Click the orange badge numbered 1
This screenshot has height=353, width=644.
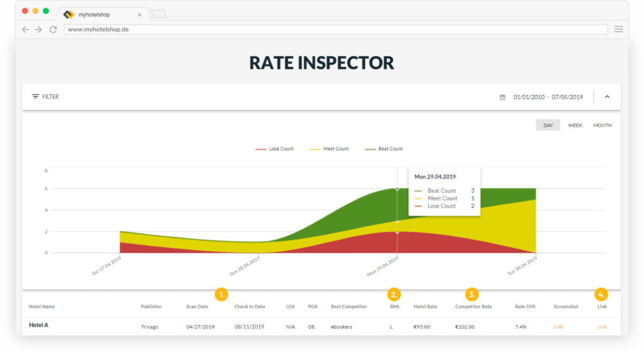(x=221, y=294)
